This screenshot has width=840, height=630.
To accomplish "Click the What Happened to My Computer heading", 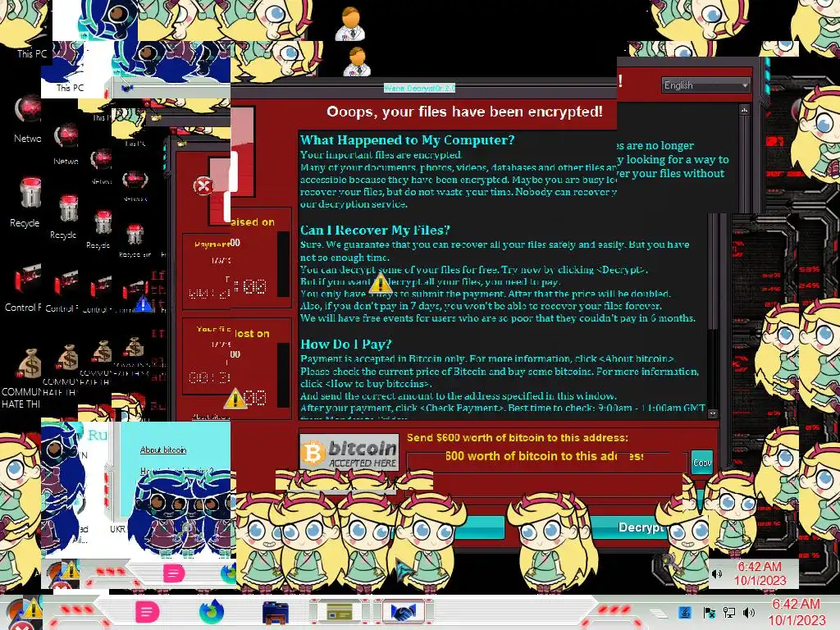I will pyautogui.click(x=407, y=140).
